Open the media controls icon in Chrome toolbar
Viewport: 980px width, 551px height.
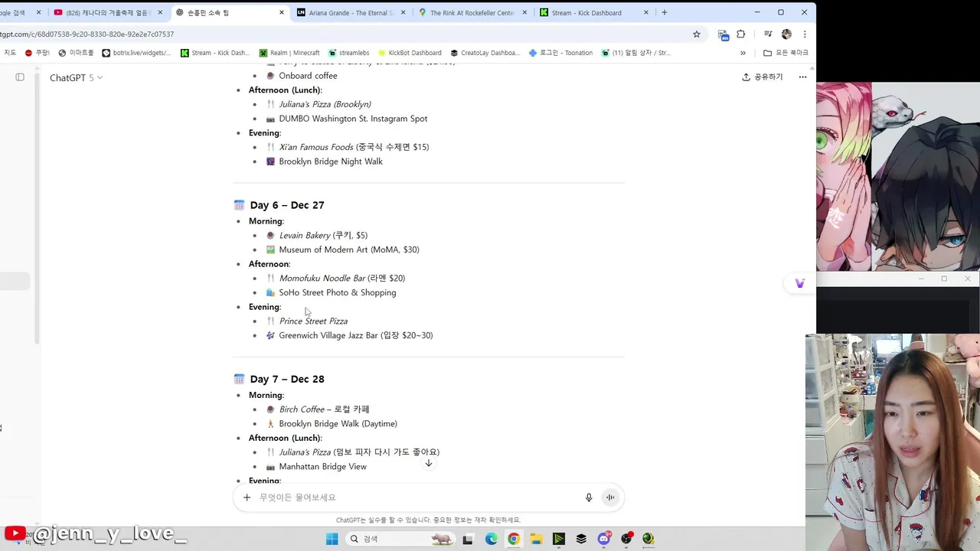pyautogui.click(x=768, y=34)
